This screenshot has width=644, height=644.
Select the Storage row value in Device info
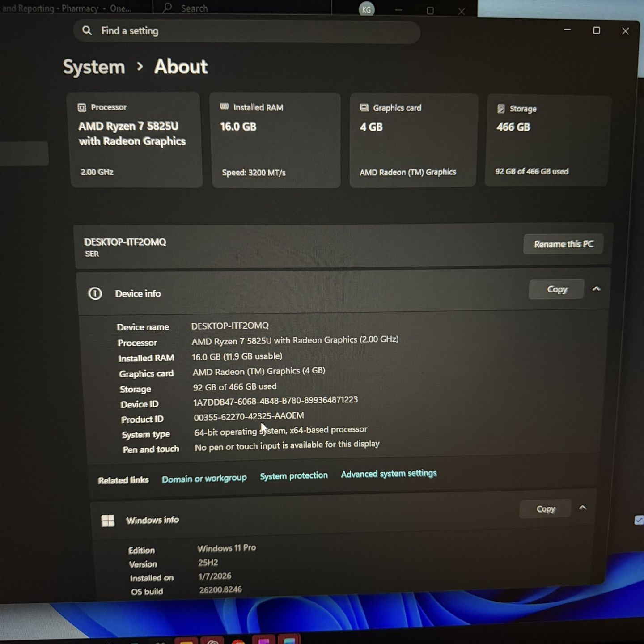[x=235, y=387]
